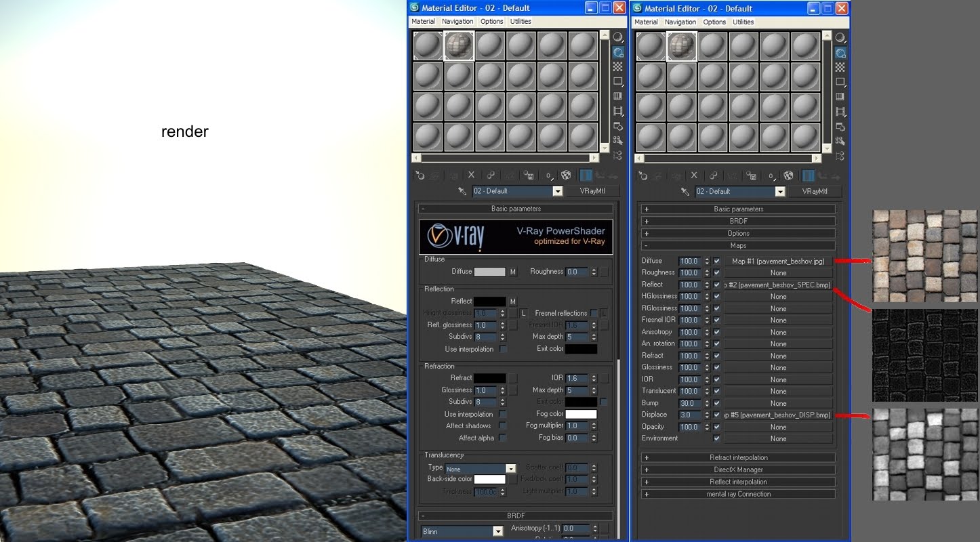Expand Basic parameters rollout in right editor
This screenshot has height=542, width=980.
738,209
